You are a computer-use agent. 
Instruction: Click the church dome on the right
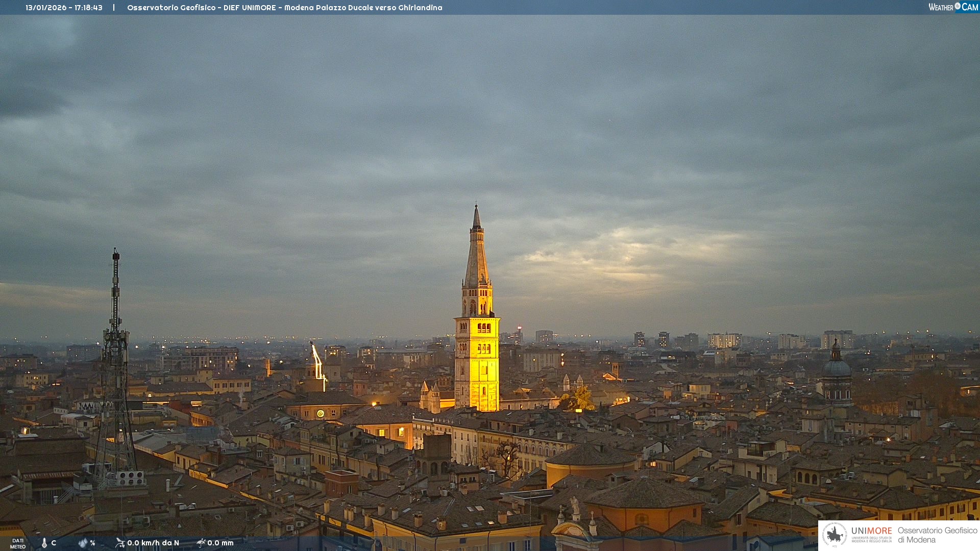click(836, 367)
